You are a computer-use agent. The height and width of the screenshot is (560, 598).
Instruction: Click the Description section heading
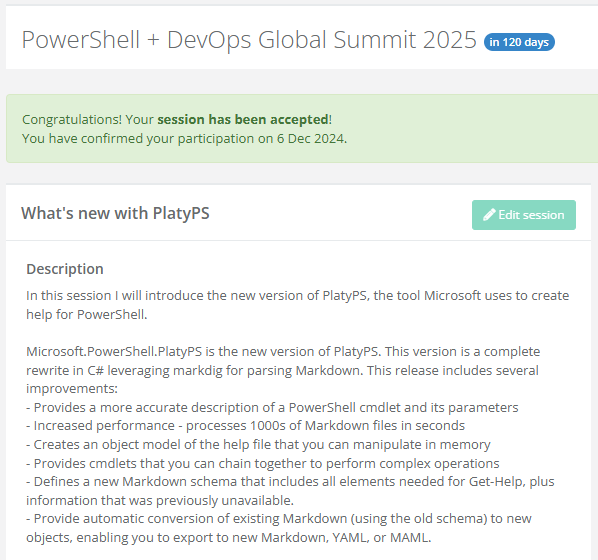[x=65, y=269]
